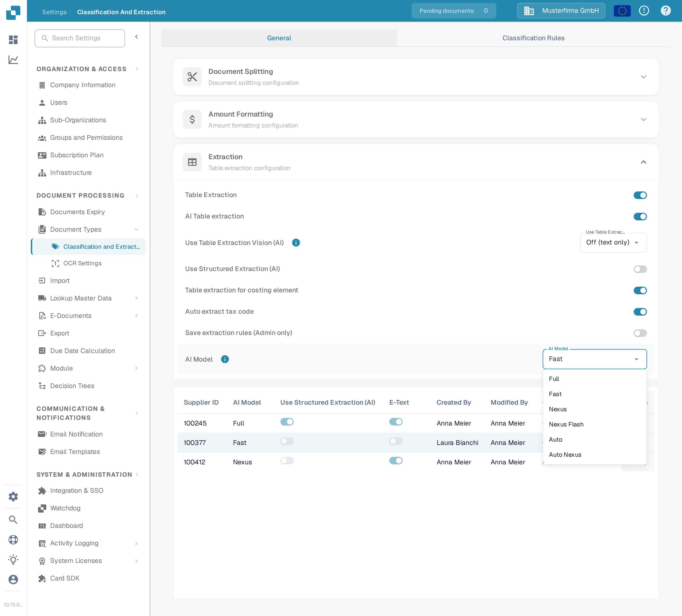Expand the Amount Formatting section chevron

pyautogui.click(x=643, y=119)
